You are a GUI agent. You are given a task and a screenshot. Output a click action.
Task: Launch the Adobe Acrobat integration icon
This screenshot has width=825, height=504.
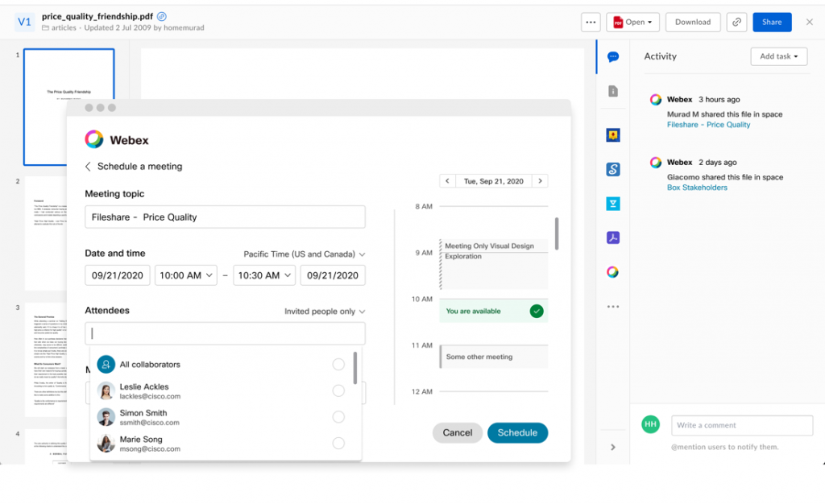pyautogui.click(x=613, y=238)
